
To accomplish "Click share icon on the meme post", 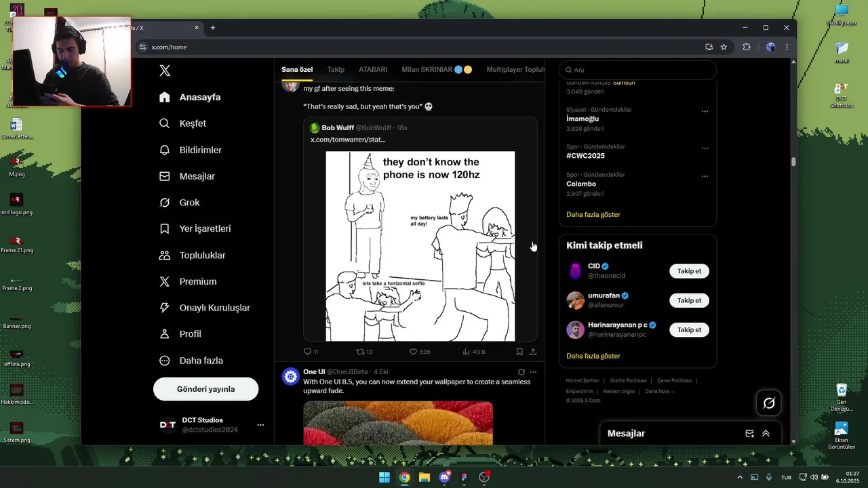I will 533,352.
